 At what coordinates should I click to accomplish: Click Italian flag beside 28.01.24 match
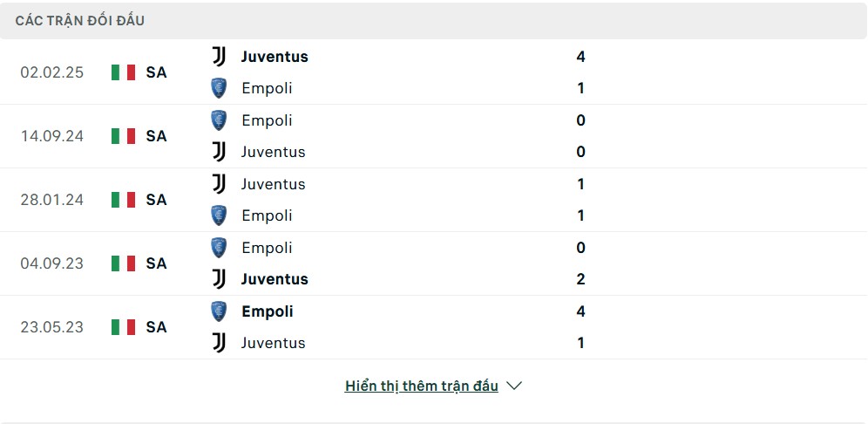[x=124, y=200]
